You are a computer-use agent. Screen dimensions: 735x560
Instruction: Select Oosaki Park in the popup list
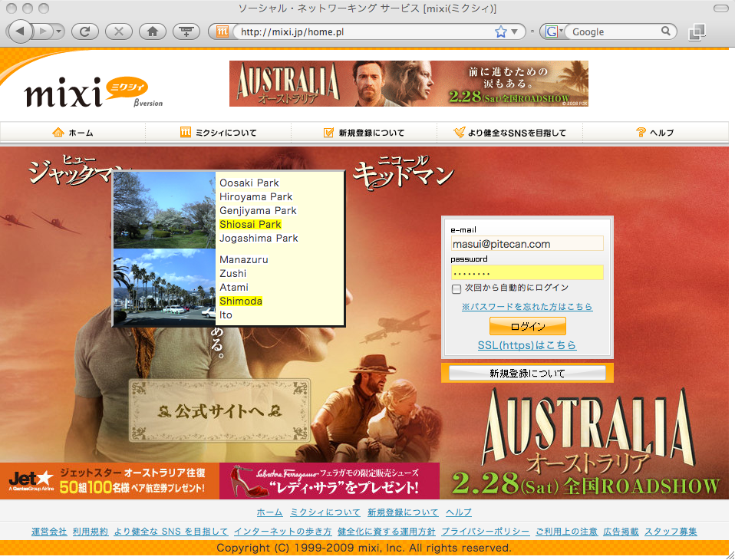(x=249, y=183)
